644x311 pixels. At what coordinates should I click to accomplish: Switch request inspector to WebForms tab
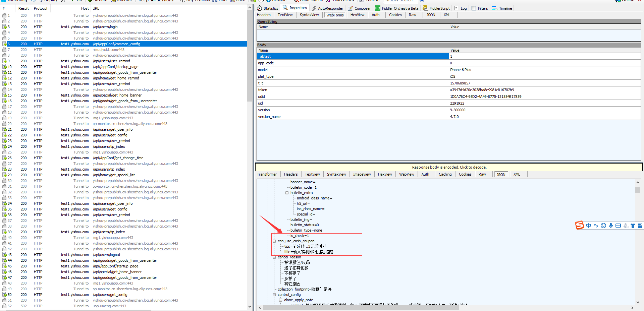click(x=335, y=15)
